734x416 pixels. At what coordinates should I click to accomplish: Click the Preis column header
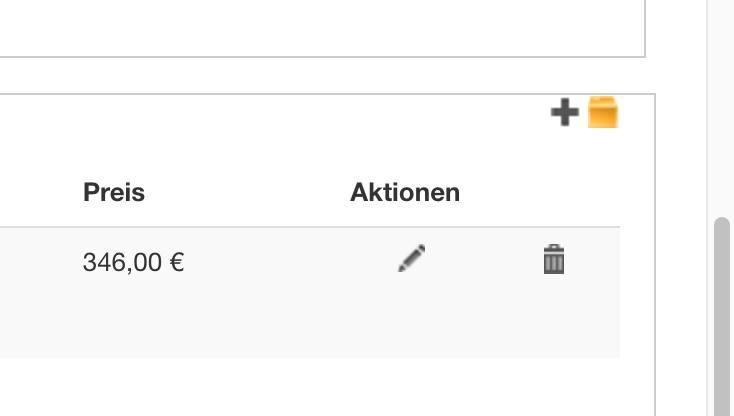click(x=114, y=192)
